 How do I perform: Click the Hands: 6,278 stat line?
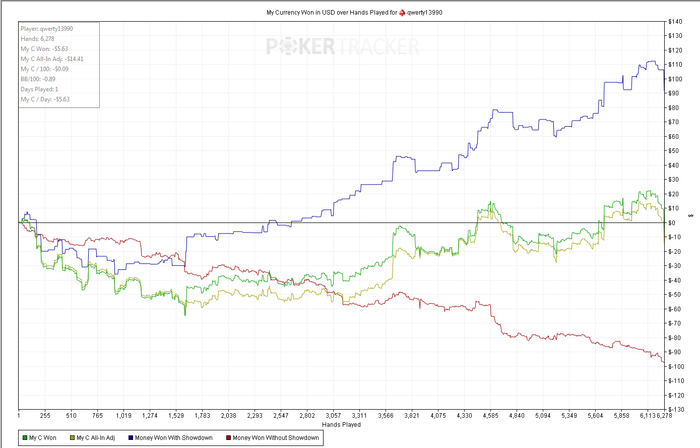pos(37,39)
